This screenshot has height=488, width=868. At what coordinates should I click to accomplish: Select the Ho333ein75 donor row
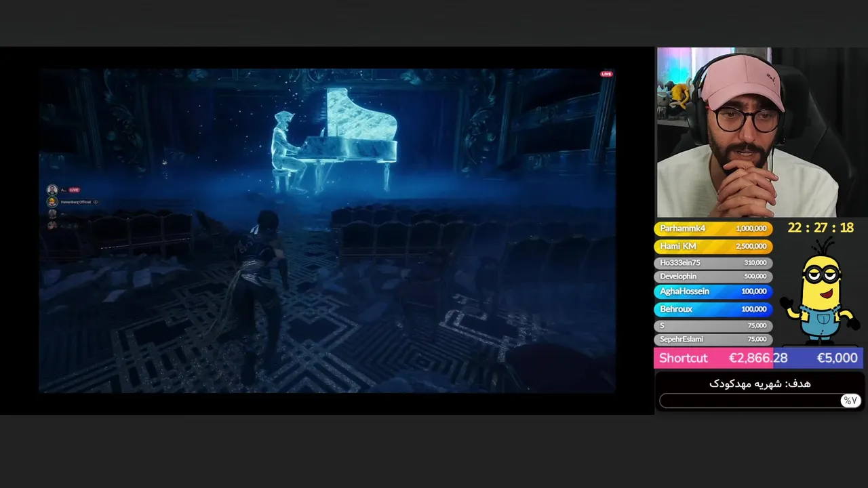[712, 262]
